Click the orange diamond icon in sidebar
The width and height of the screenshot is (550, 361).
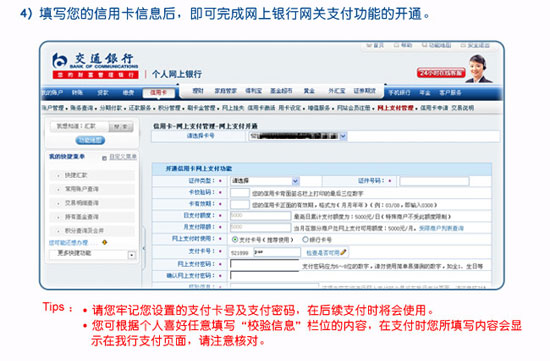point(104,242)
